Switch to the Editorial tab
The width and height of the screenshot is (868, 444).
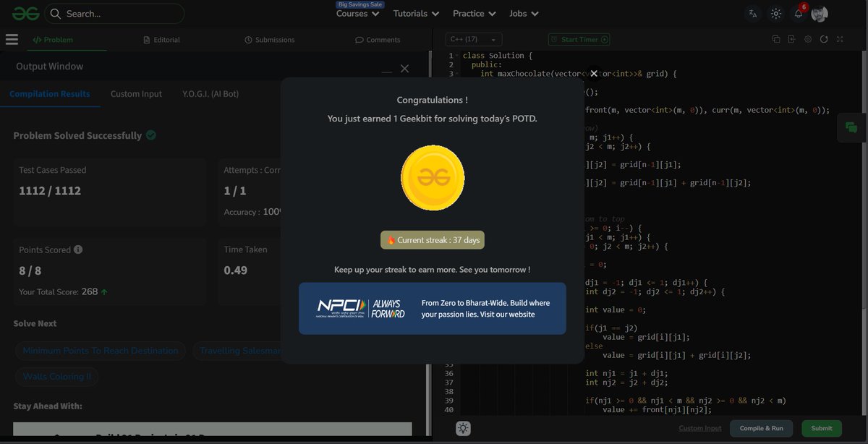click(161, 40)
